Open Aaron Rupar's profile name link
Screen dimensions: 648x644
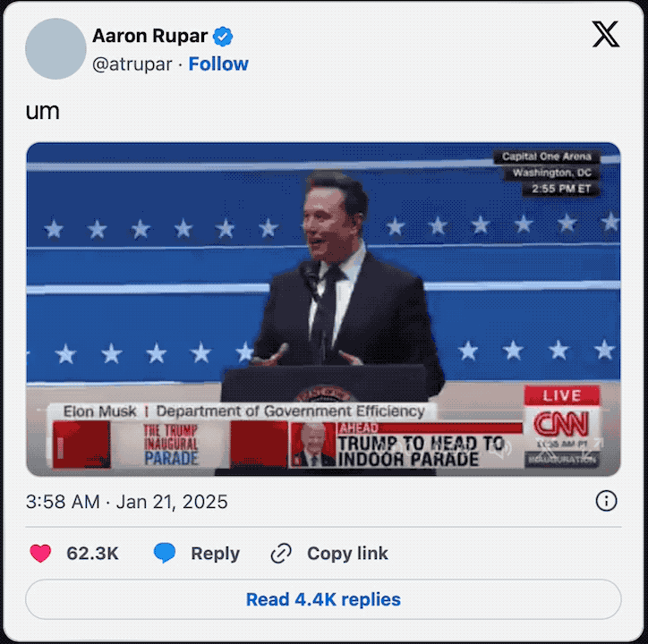pos(149,37)
